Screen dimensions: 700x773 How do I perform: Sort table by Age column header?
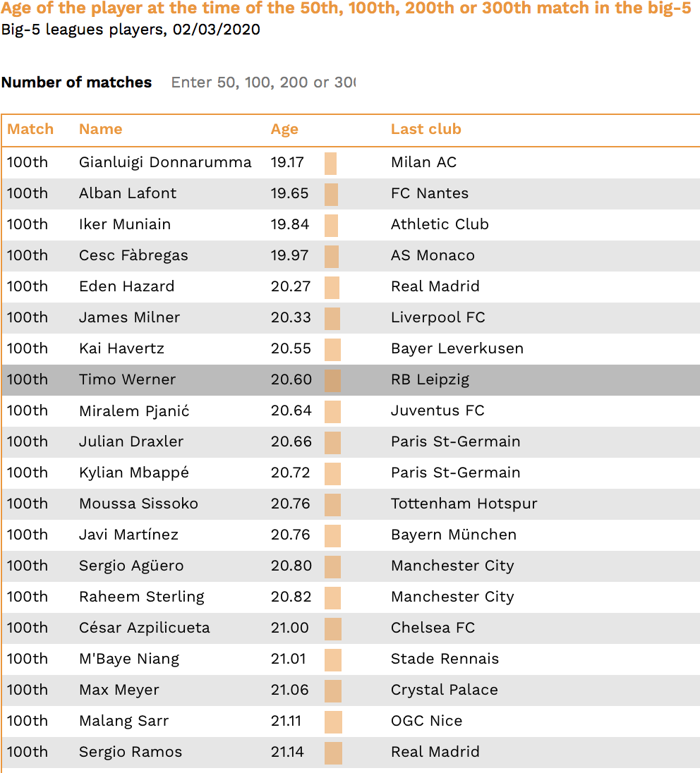(284, 129)
